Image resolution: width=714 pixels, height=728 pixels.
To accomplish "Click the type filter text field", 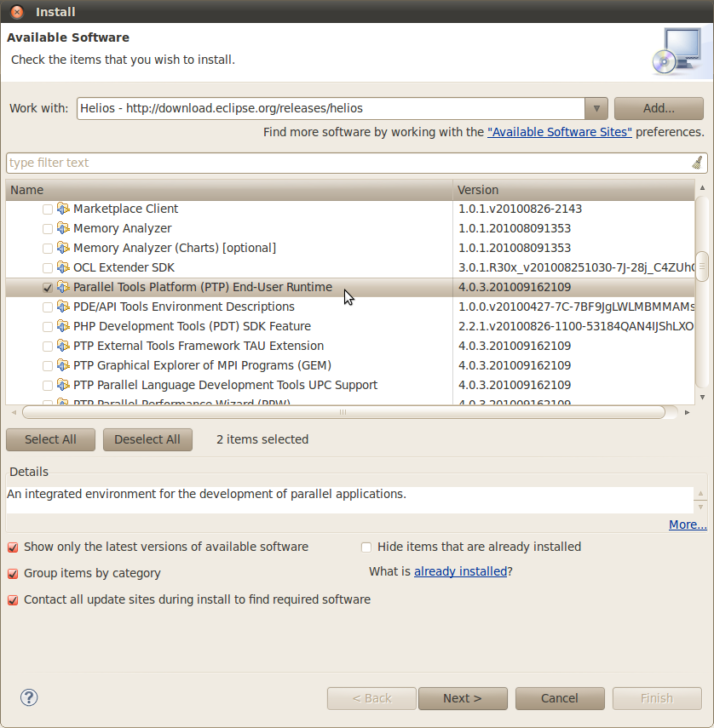I will [348, 163].
